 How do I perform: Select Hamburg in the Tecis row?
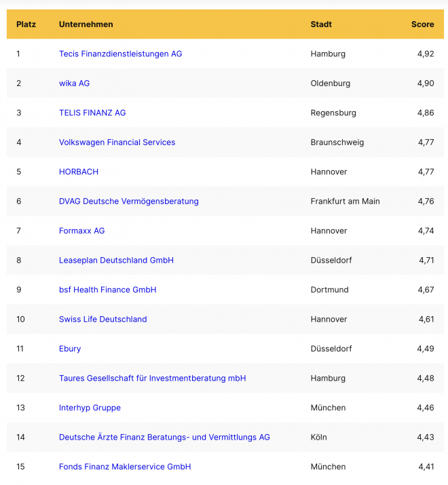click(x=328, y=54)
